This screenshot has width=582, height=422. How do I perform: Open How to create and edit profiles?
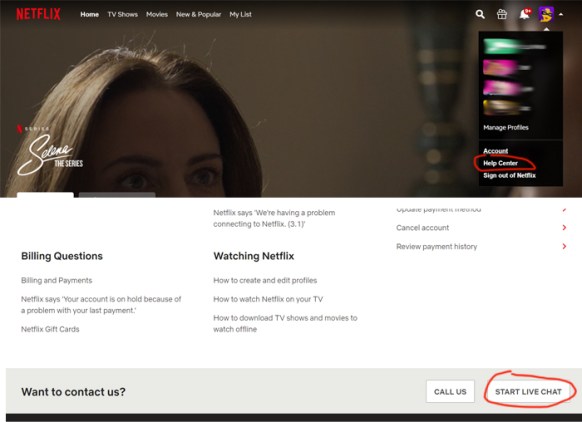[x=265, y=280]
